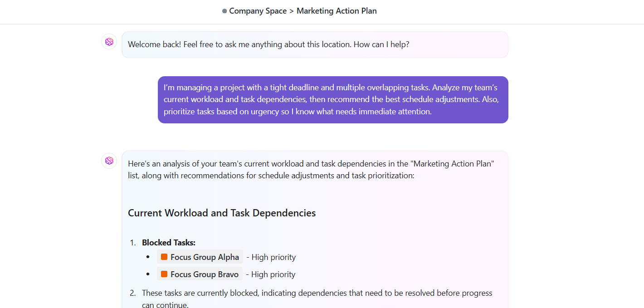Select Marketing Action Plan in the breadcrumb

(337, 10)
